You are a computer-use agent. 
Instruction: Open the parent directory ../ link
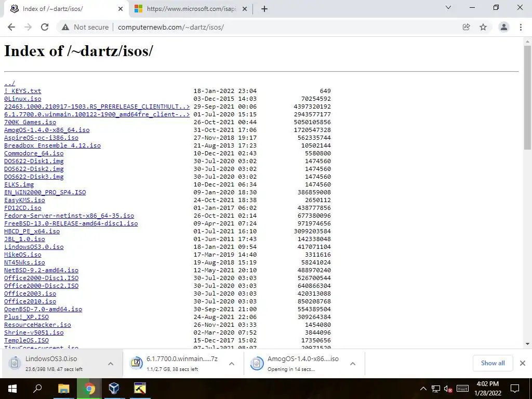[x=9, y=83]
